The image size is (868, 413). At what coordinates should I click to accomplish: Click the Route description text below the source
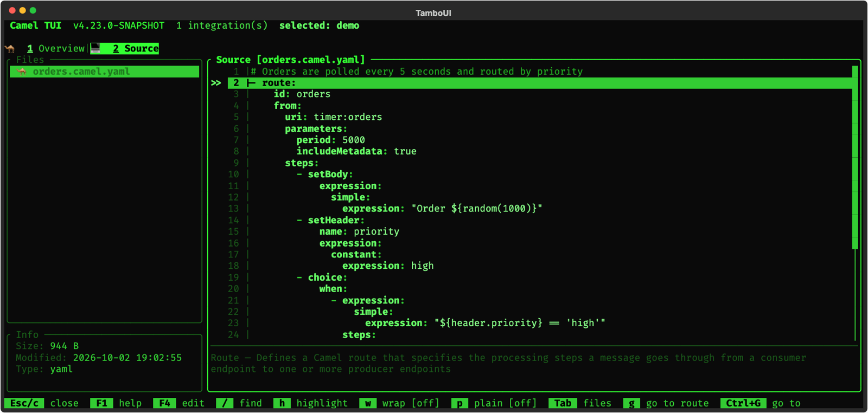click(508, 364)
